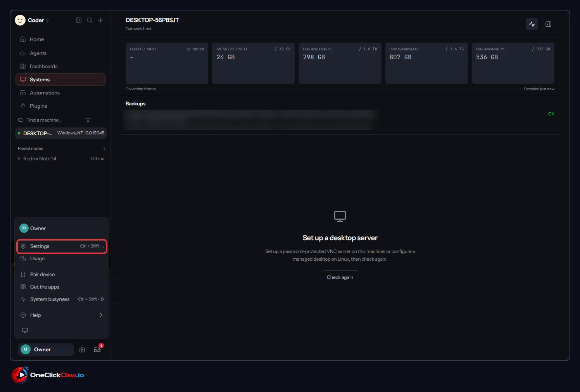Screen dimensions: 580x392
Task: Select the Systems section
Action: point(60,79)
